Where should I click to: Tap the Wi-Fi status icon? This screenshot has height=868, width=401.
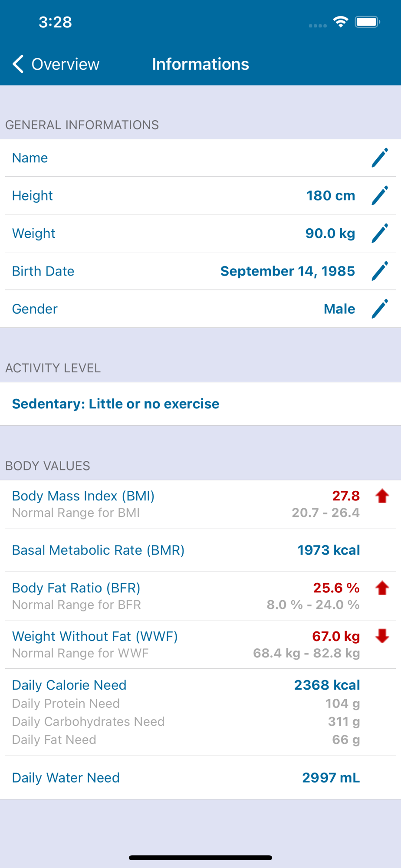[341, 22]
